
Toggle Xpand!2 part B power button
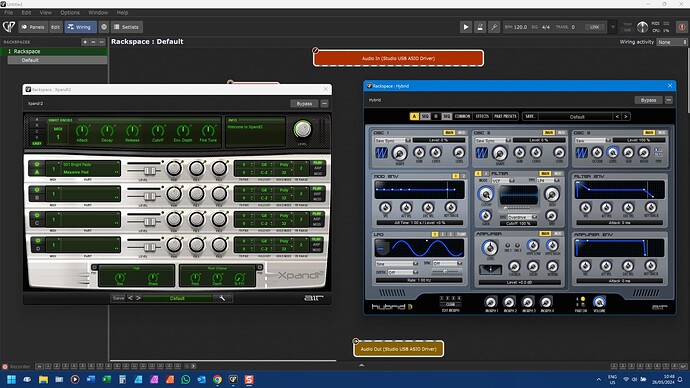(37, 190)
